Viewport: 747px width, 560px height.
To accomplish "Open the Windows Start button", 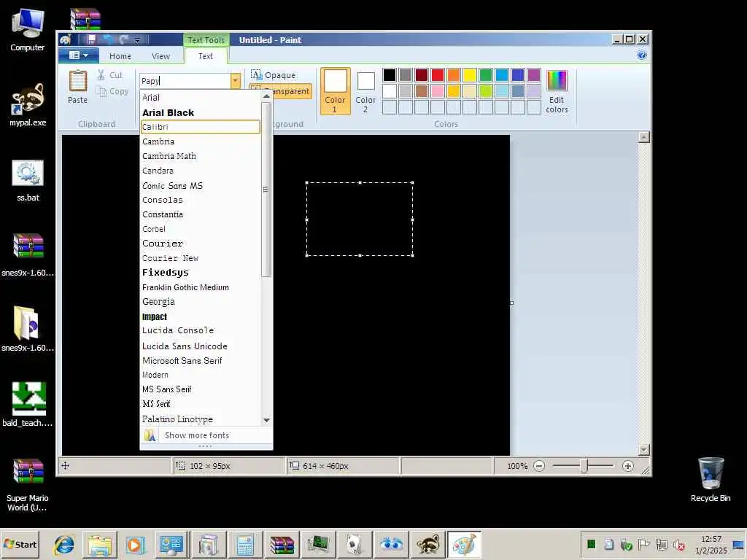I will point(20,544).
